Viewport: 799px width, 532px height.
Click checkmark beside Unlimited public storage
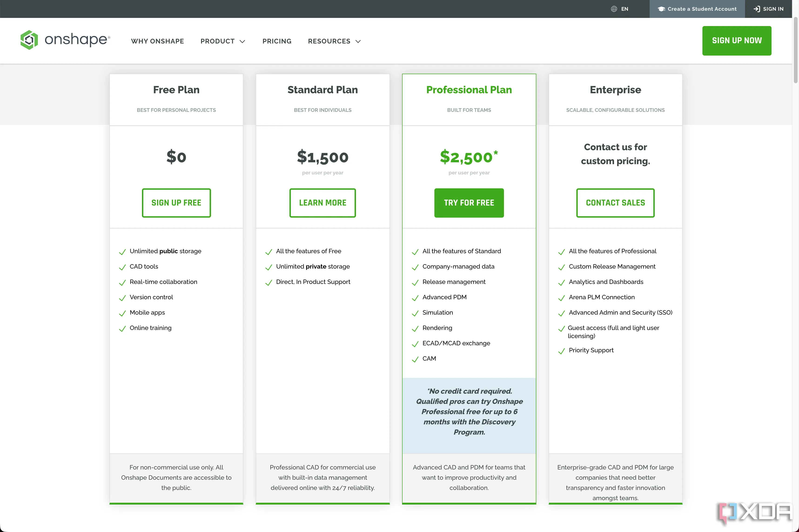[x=122, y=252]
